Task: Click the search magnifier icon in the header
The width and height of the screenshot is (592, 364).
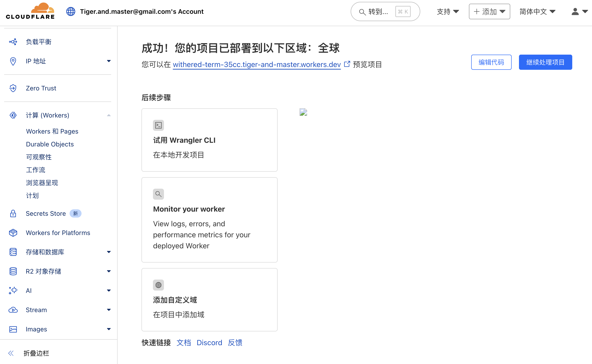Action: [x=362, y=12]
